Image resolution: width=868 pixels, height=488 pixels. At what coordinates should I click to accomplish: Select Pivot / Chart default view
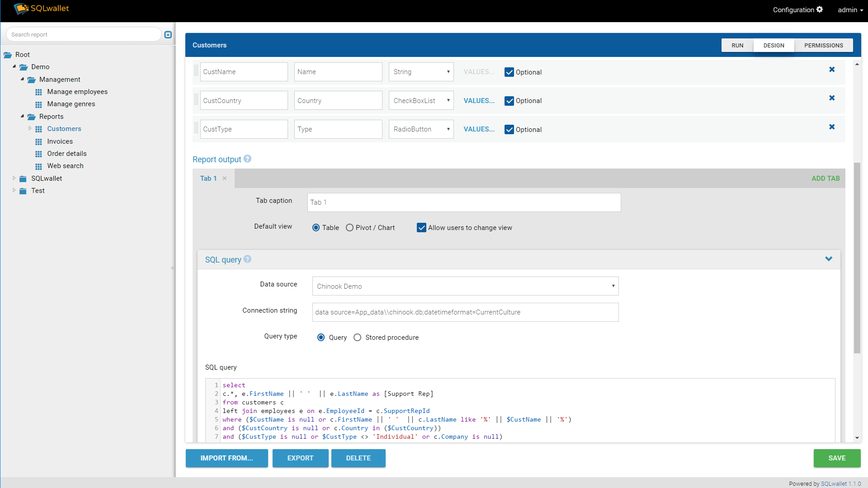point(349,228)
